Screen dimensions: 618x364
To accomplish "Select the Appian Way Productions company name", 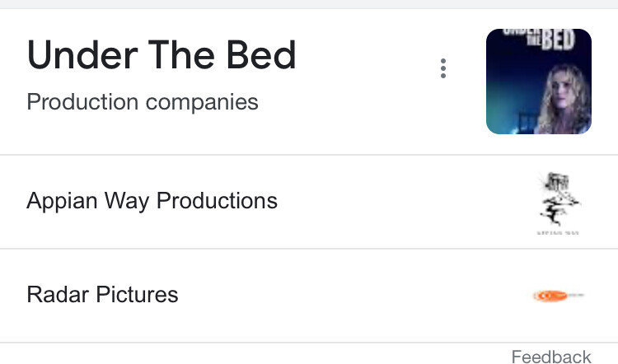I will click(x=152, y=201).
